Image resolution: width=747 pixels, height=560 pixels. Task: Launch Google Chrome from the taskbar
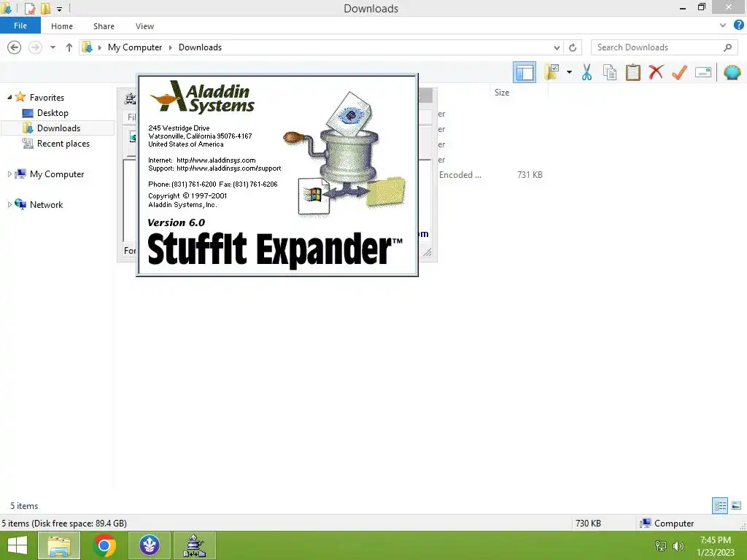pos(104,545)
